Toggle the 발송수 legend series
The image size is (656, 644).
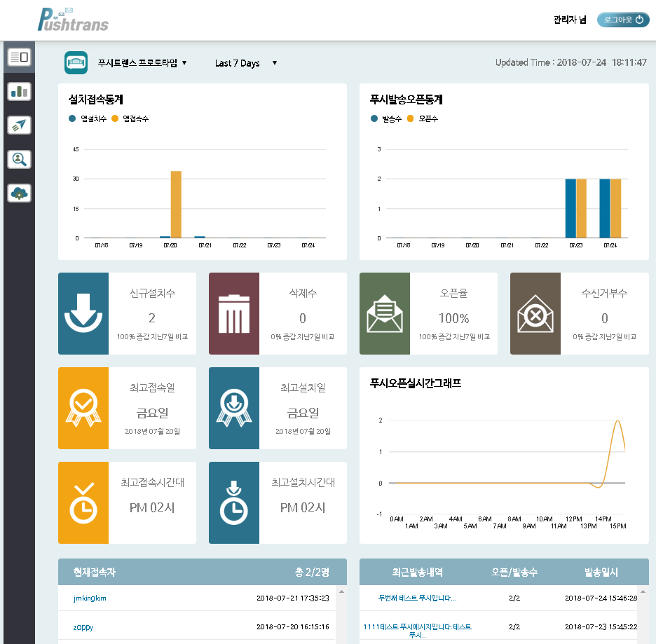click(386, 118)
